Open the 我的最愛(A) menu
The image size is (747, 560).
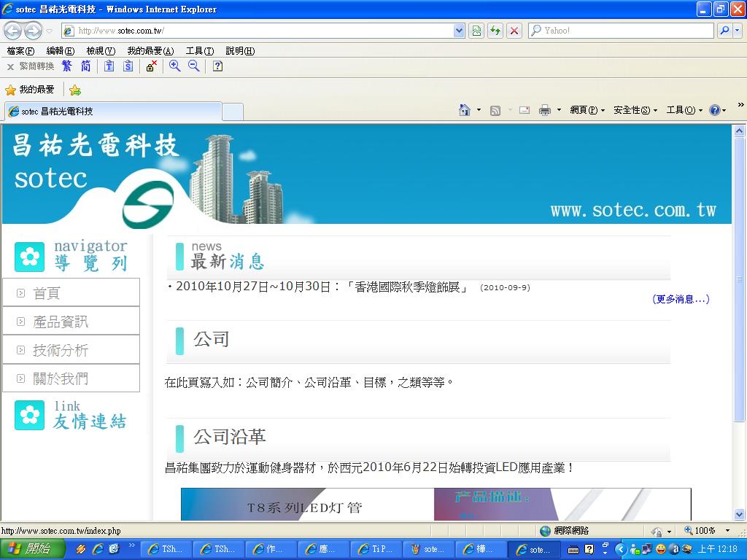150,51
